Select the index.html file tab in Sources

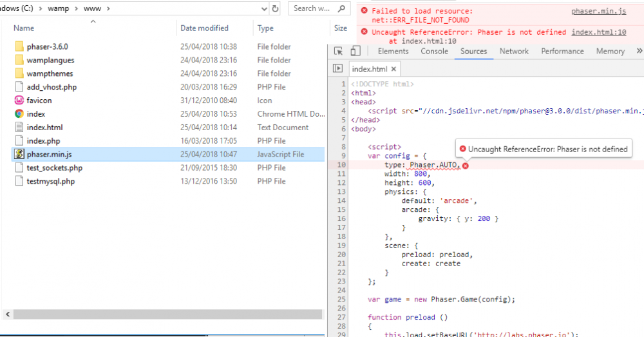pyautogui.click(x=369, y=69)
